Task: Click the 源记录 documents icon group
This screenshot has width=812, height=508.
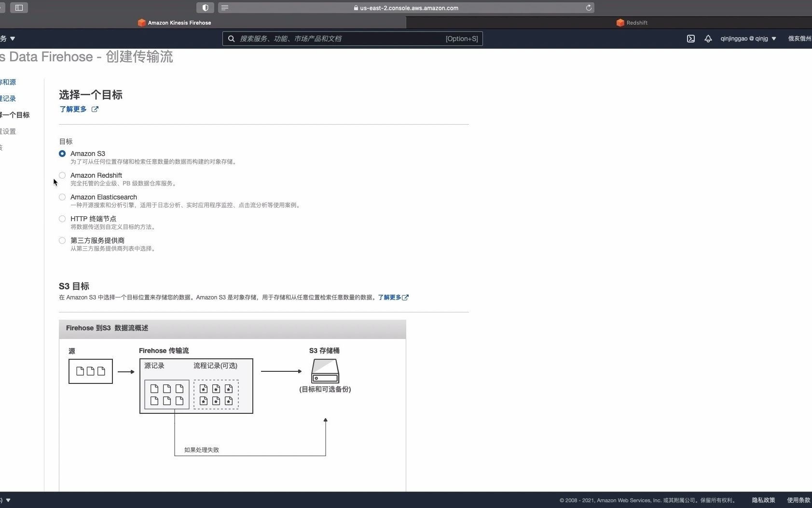Action: (x=167, y=395)
